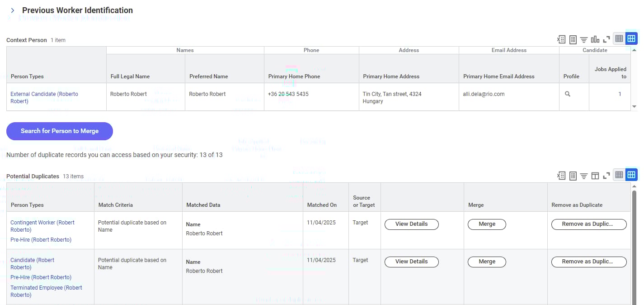Merge the Contingent Worker duplicate row

click(x=487, y=224)
